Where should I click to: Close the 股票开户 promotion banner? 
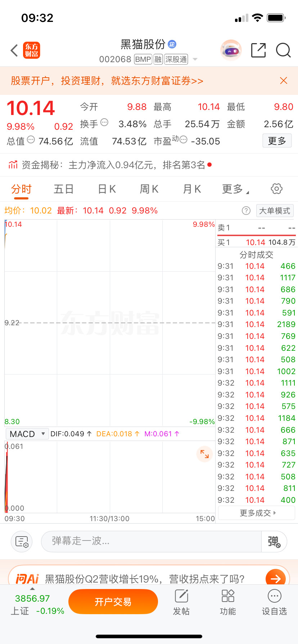[284, 80]
